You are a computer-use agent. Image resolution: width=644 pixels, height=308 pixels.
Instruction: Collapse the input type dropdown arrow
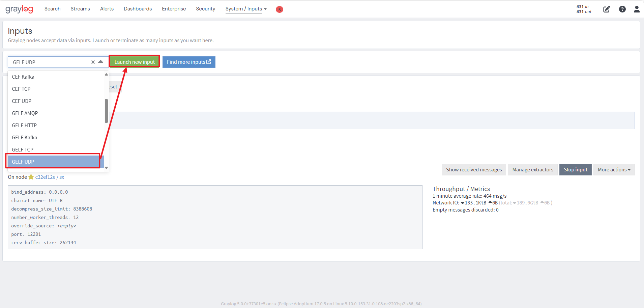click(100, 62)
